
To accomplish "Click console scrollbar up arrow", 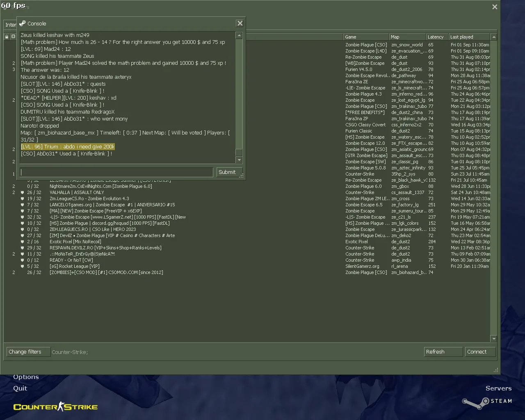I will click(x=239, y=36).
